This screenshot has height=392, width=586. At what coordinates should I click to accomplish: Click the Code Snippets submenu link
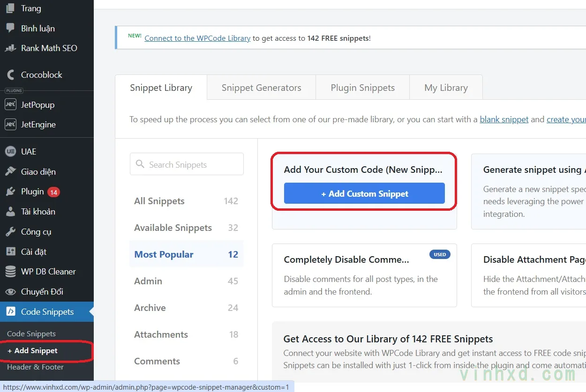point(31,333)
